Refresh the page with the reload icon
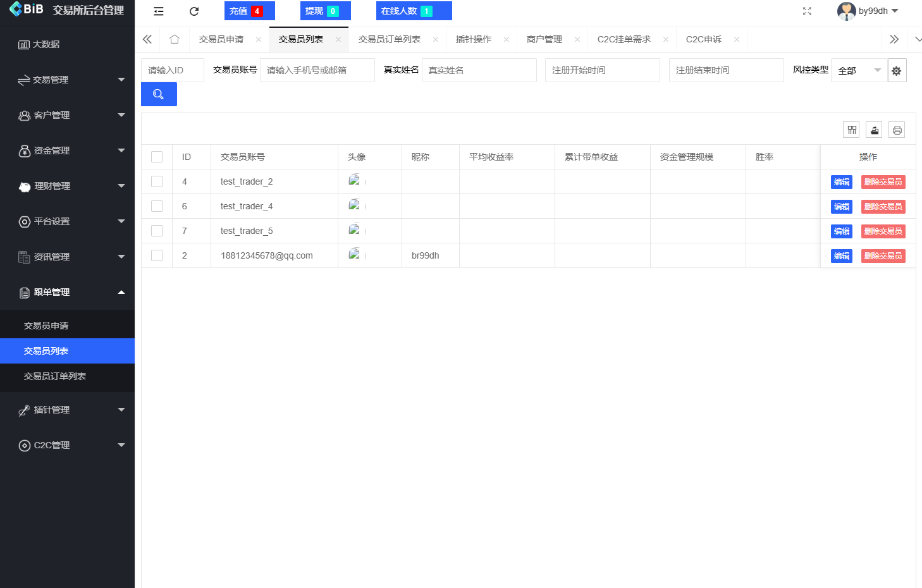The height and width of the screenshot is (588, 922). pos(194,11)
